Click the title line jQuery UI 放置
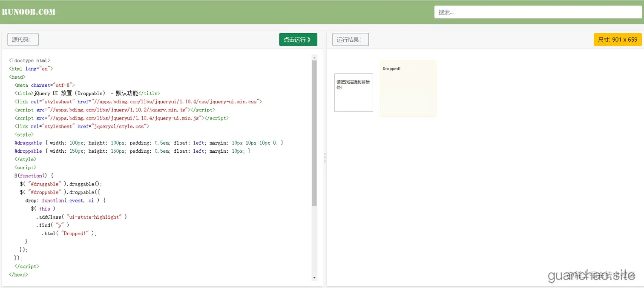The width and height of the screenshot is (644, 288). click(87, 93)
